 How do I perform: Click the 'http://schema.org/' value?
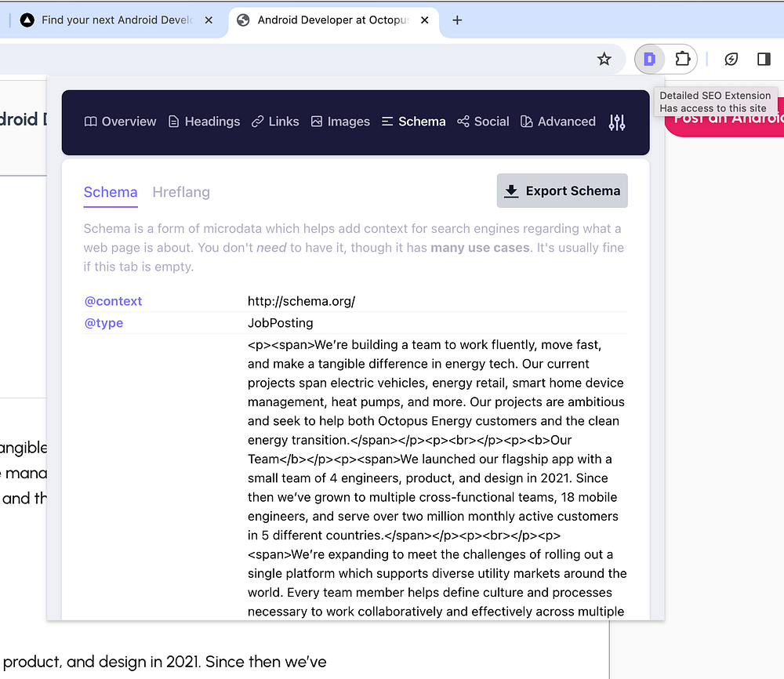[301, 301]
